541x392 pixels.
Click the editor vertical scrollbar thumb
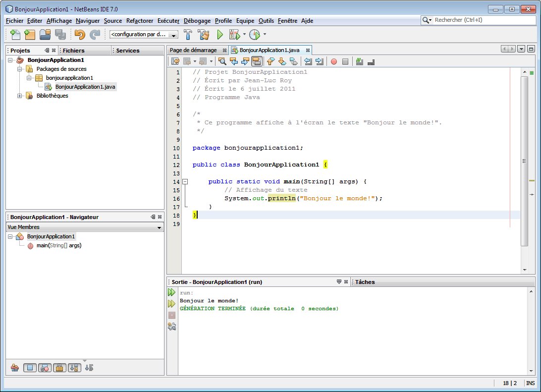click(525, 161)
